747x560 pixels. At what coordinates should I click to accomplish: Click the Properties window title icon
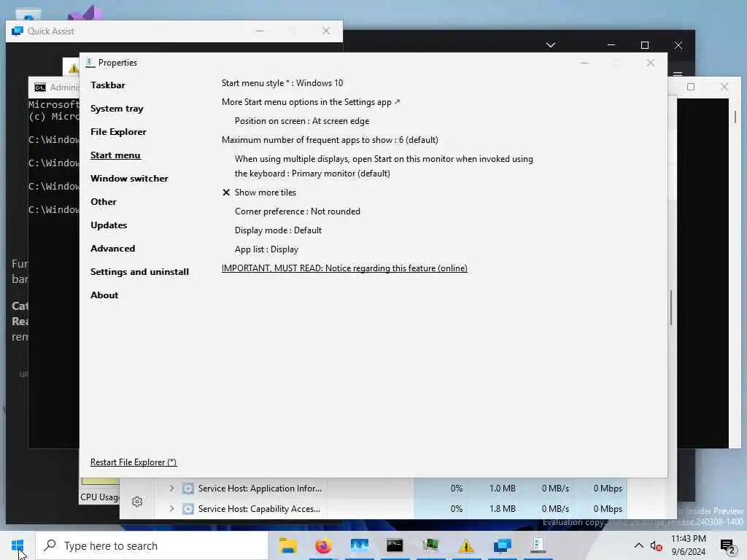(90, 63)
